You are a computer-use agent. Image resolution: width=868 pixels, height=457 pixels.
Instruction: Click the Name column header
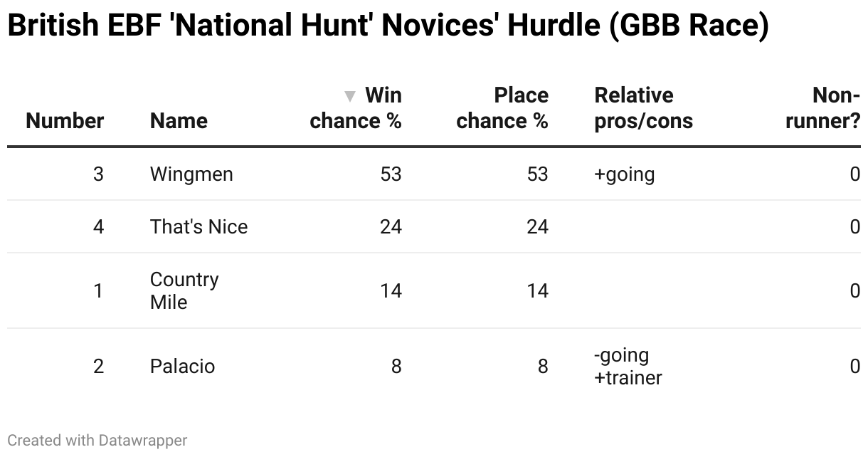click(179, 121)
